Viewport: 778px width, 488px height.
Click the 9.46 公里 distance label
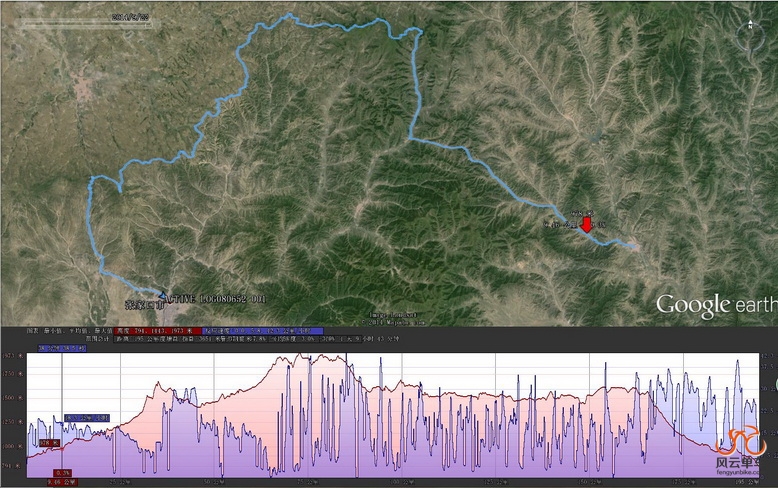[x=62, y=482]
